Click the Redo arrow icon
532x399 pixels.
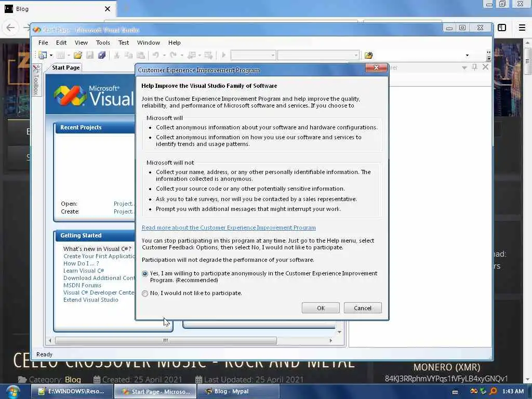(174, 55)
